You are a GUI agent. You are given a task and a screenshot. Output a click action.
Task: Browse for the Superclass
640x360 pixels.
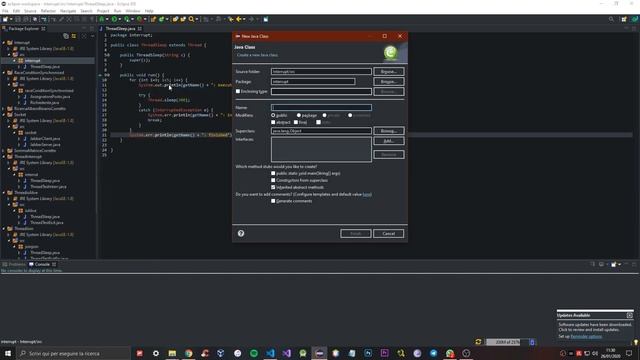click(389, 131)
